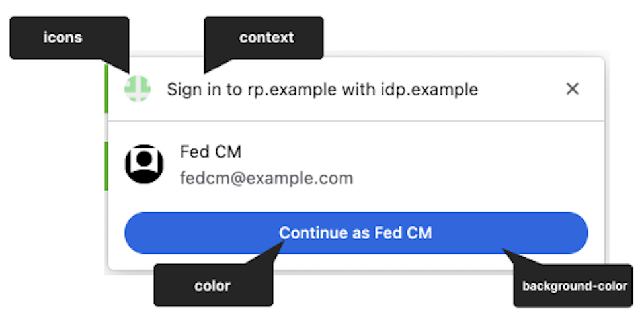The width and height of the screenshot is (644, 323).
Task: Click the green accent bar beside the header
Action: pos(106,88)
